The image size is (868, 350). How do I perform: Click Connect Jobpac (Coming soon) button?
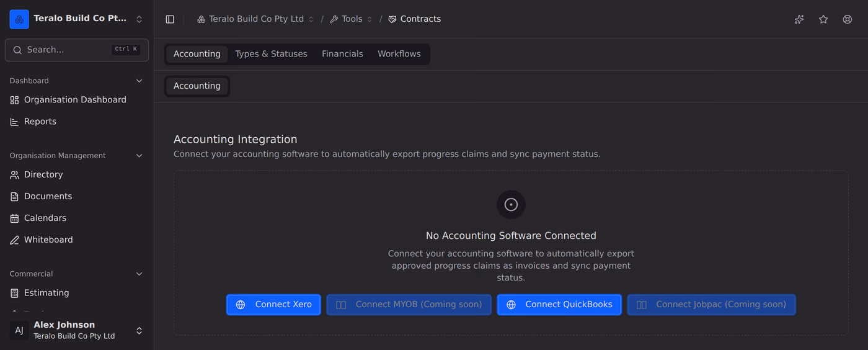coord(712,305)
